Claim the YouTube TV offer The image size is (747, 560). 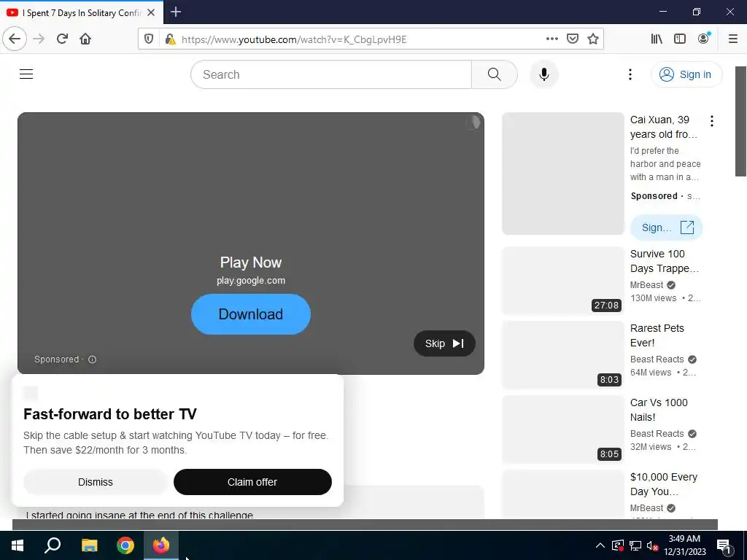(252, 482)
